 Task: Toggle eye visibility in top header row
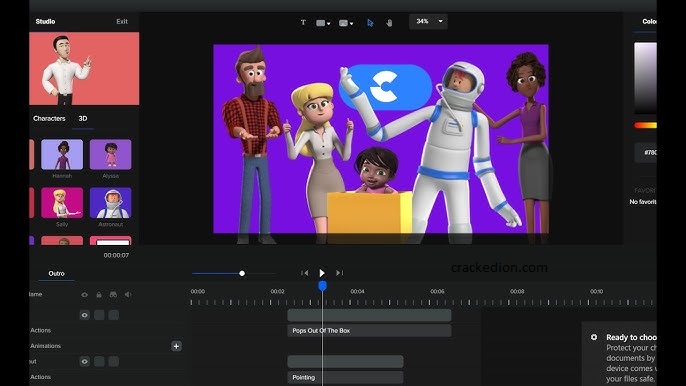click(84, 295)
